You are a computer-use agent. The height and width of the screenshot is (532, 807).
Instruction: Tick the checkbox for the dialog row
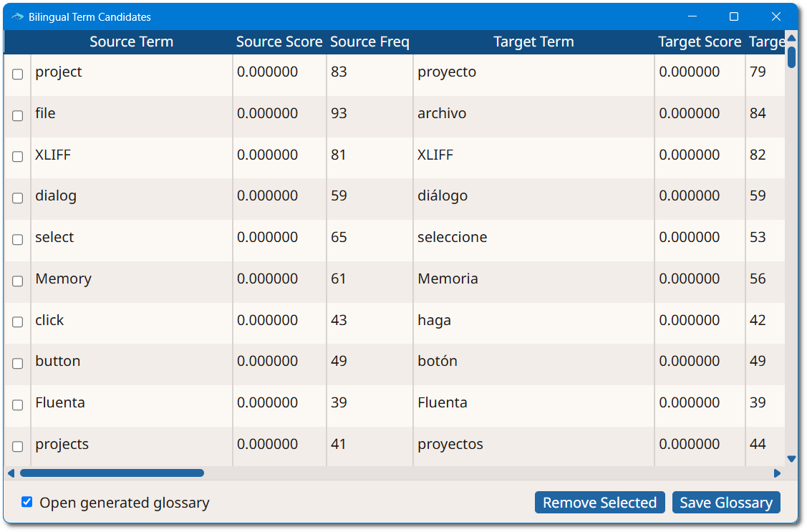17,198
